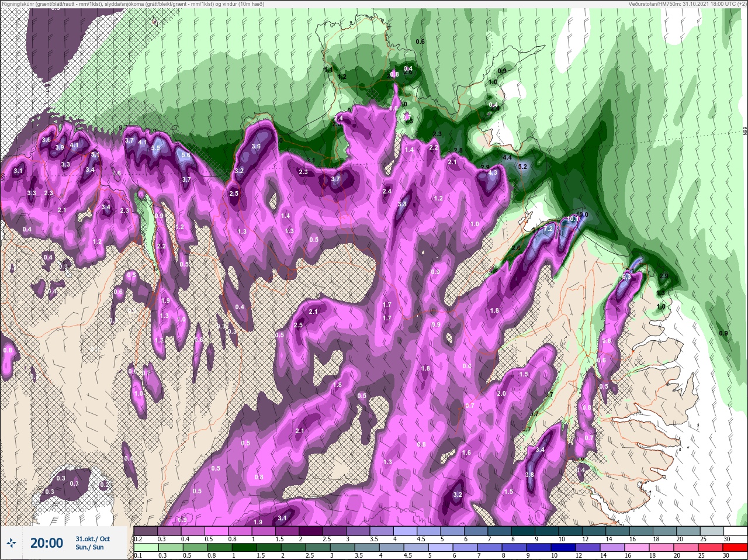Pick upper legend bright pink swatch between 0.5 and 0.8

[217, 531]
